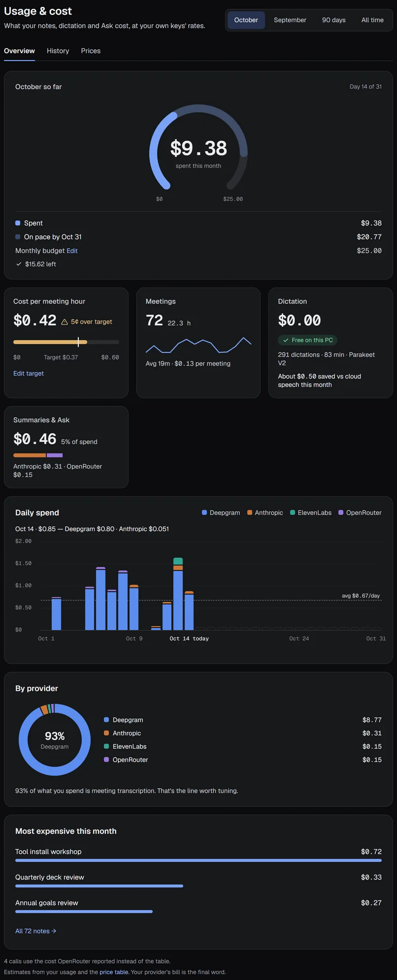Screen dimensions: 397x980
Task: Click the Summaries & Ask provider split bar
Action: (x=38, y=455)
